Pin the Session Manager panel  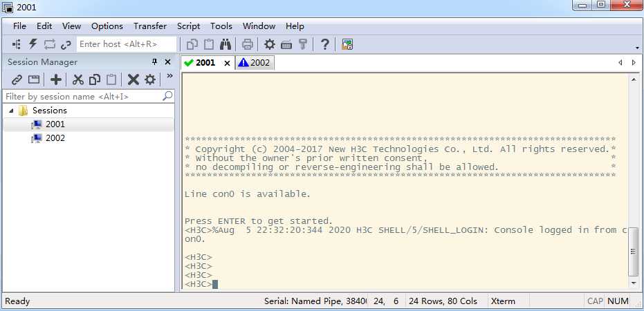[154, 62]
